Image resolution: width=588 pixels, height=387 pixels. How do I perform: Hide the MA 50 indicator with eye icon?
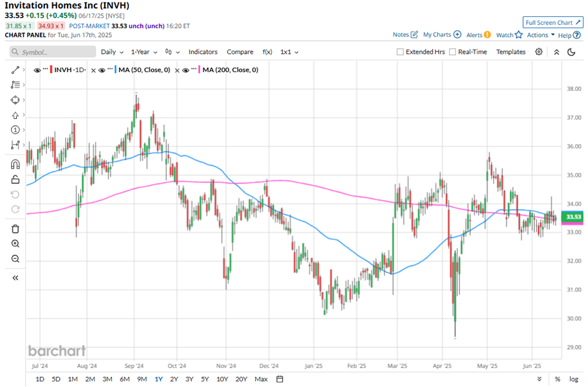coord(101,70)
